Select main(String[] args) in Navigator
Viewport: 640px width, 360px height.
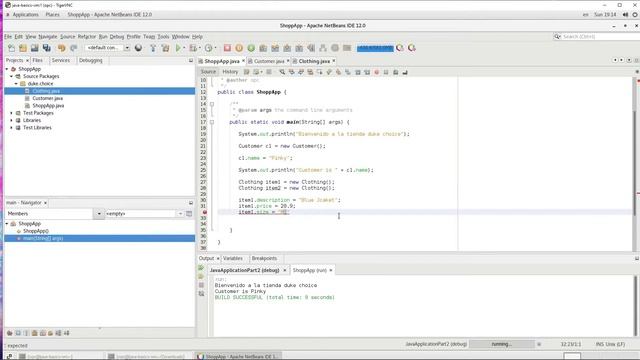43,238
